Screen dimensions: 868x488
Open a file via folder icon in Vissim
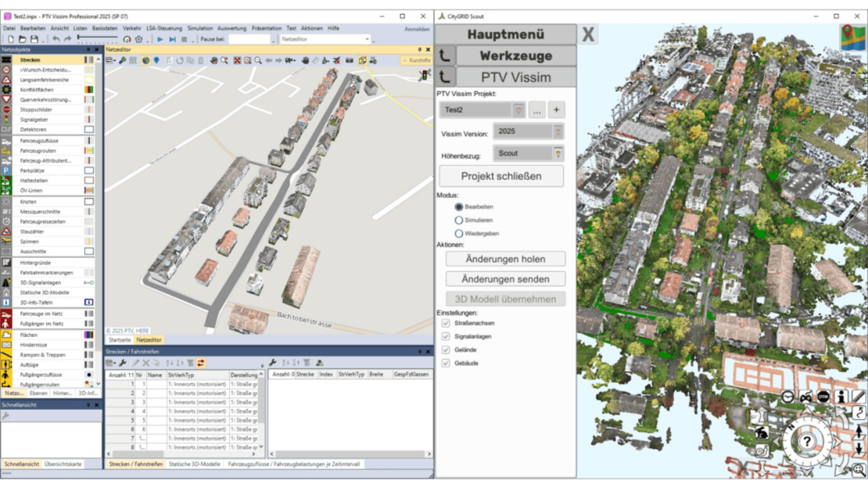click(x=22, y=39)
